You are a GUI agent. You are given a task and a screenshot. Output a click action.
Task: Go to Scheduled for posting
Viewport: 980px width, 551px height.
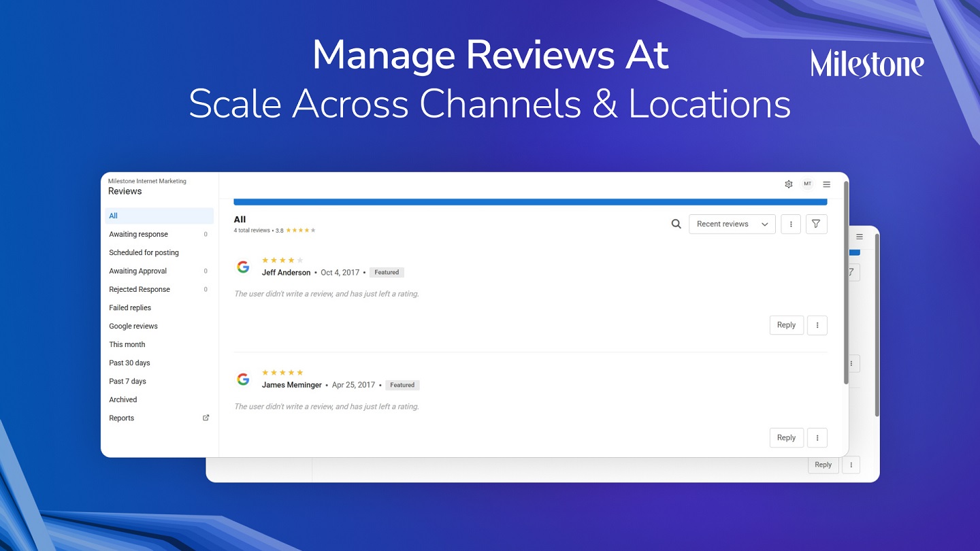click(159, 252)
